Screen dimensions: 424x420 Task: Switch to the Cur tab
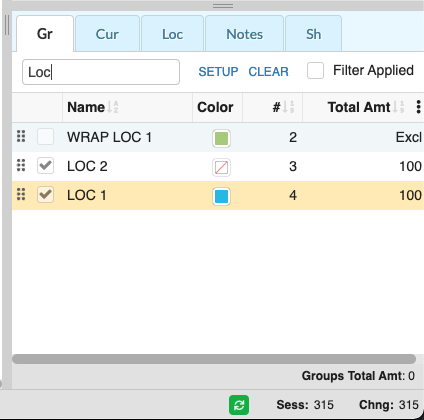(x=107, y=34)
